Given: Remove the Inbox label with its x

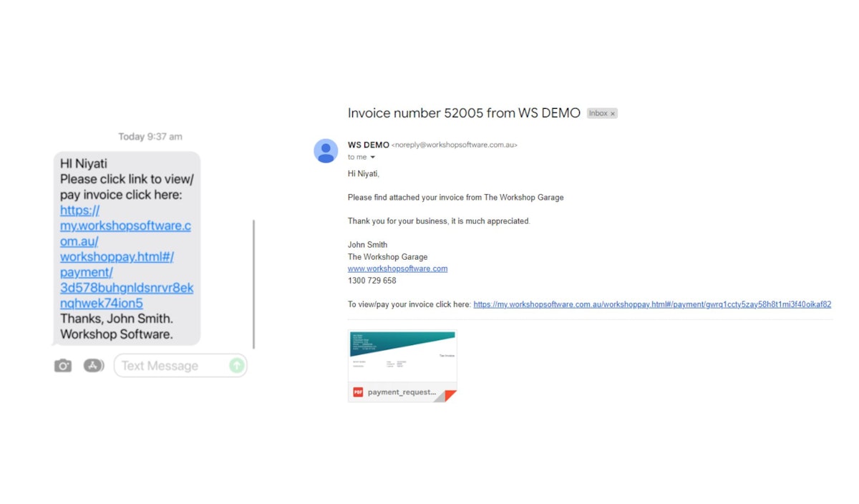Looking at the screenshot, I should (x=613, y=113).
